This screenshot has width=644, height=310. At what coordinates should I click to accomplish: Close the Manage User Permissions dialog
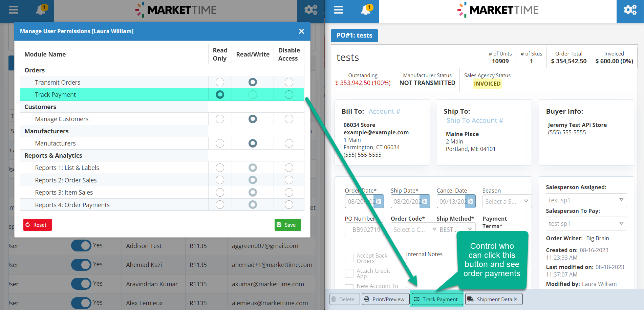301,31
